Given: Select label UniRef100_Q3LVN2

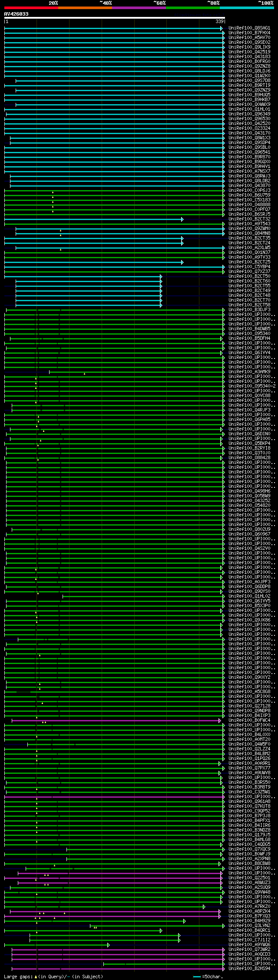Looking at the screenshot, I should coord(249,926).
